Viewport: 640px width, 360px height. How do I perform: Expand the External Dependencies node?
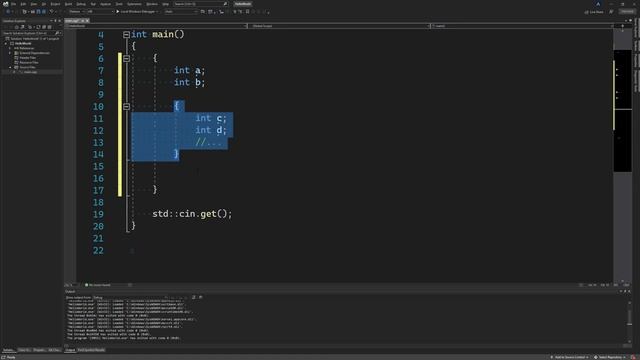tap(10, 53)
